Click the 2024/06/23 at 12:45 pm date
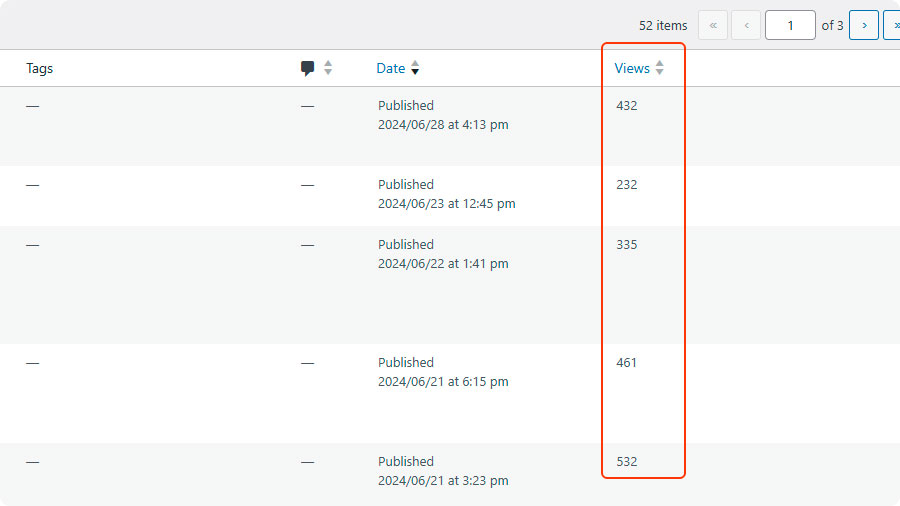 446,203
